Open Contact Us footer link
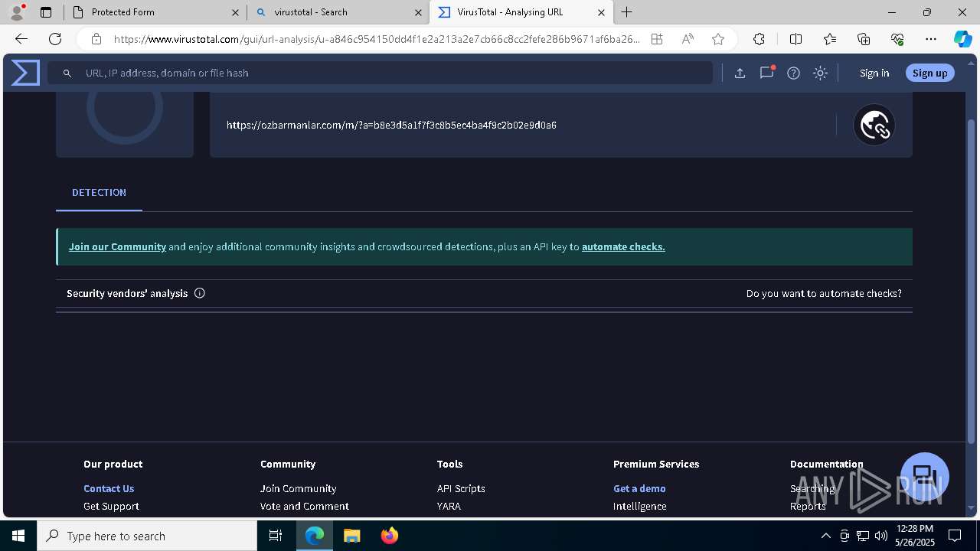The height and width of the screenshot is (551, 980). pyautogui.click(x=109, y=488)
